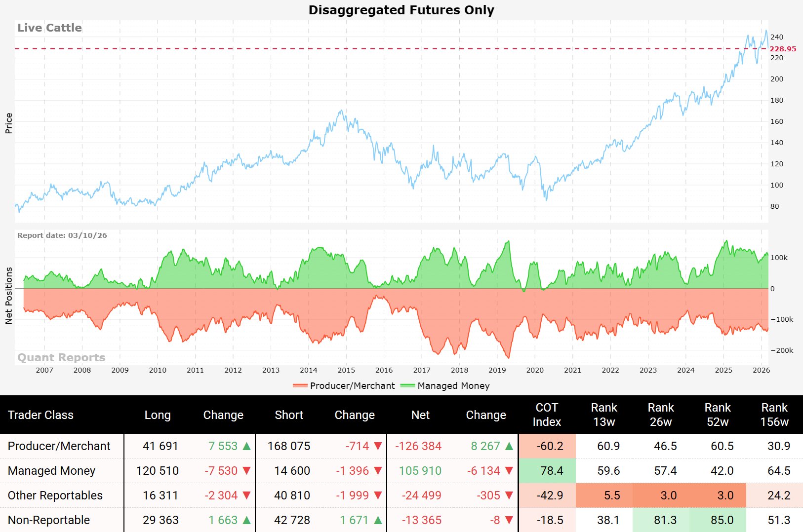
Task: Click the Rank 52w cell 42.0
Action: click(x=718, y=471)
